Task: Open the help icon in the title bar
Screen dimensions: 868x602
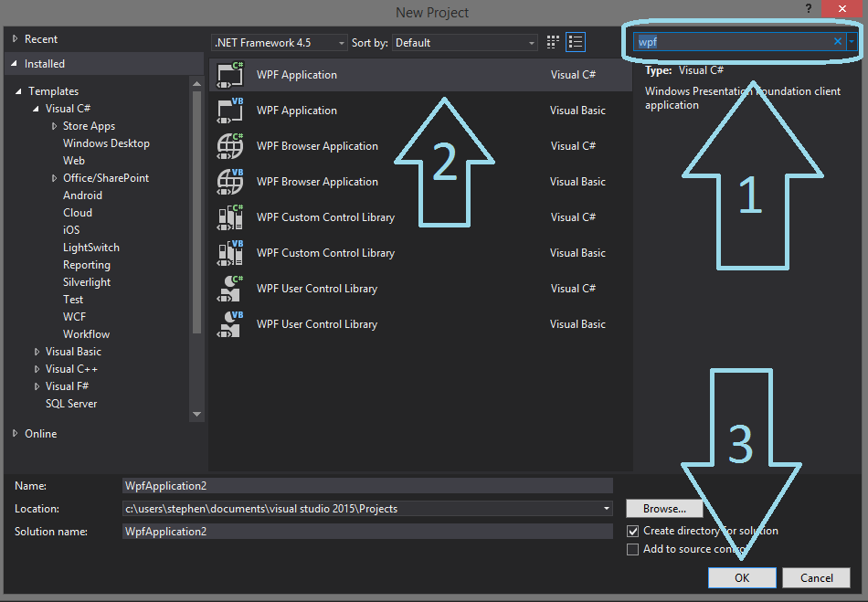Action: tap(810, 10)
